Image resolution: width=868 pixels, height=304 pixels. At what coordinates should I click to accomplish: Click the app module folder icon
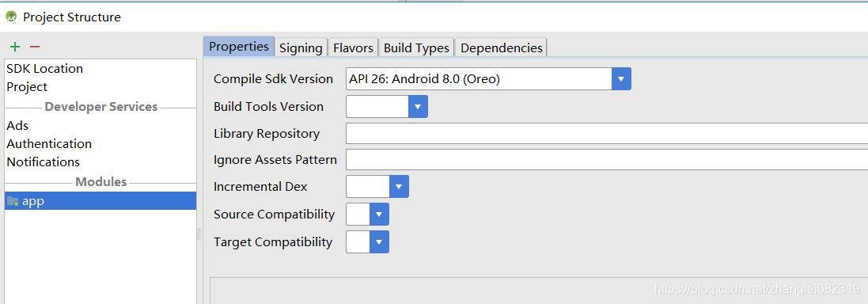point(13,202)
